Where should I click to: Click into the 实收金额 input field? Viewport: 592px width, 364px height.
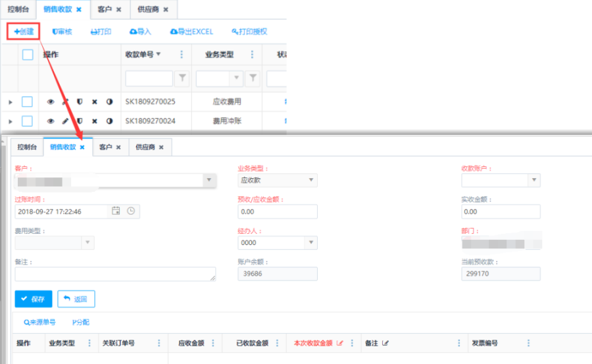click(x=501, y=212)
